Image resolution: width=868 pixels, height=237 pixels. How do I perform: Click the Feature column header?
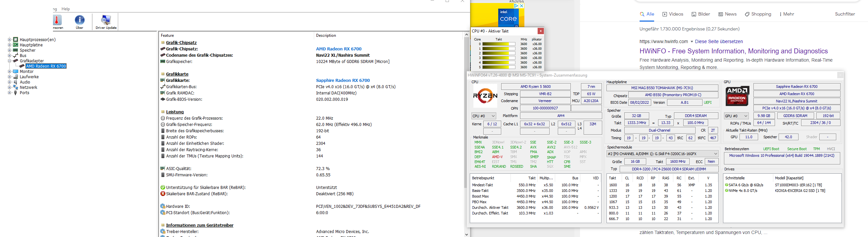pos(236,35)
